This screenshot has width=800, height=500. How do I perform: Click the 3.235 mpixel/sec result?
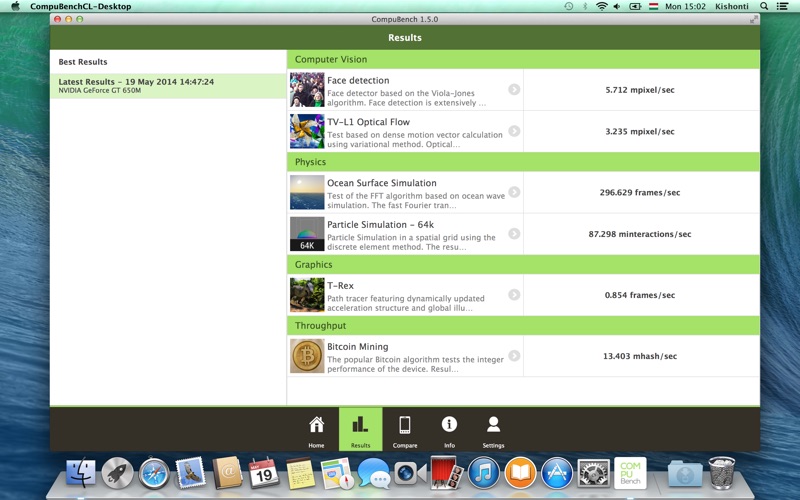(x=640, y=131)
